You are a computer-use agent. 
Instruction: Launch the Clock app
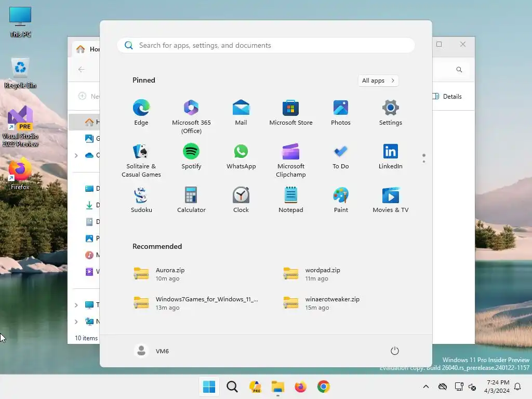241,200
